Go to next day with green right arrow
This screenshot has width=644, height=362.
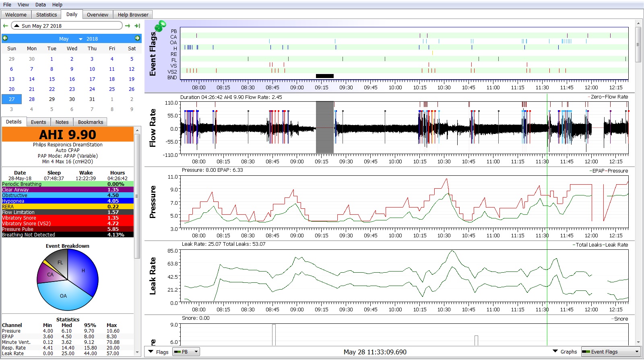[128, 26]
